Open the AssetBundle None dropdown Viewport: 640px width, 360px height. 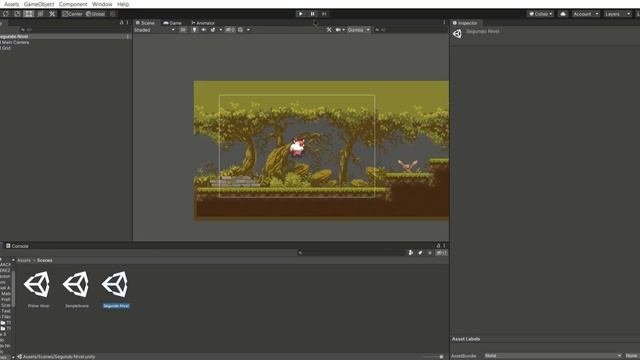click(553, 356)
